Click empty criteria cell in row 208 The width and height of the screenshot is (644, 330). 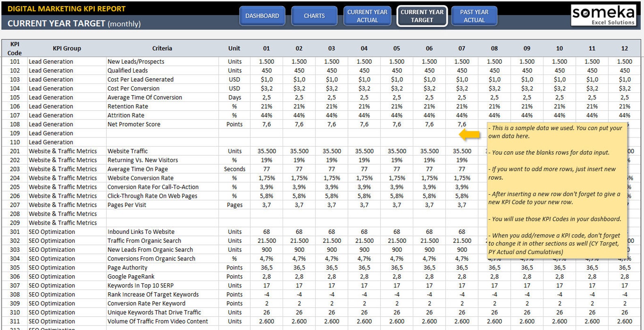(162, 214)
